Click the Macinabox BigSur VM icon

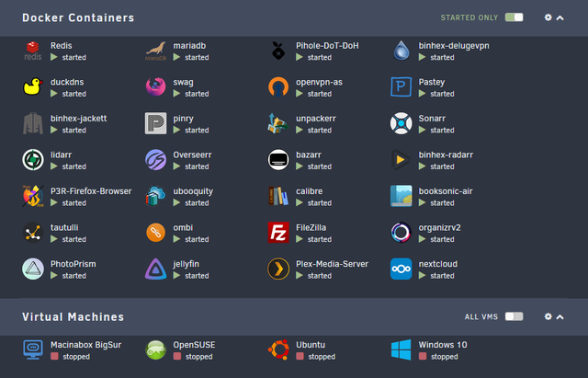click(x=33, y=349)
